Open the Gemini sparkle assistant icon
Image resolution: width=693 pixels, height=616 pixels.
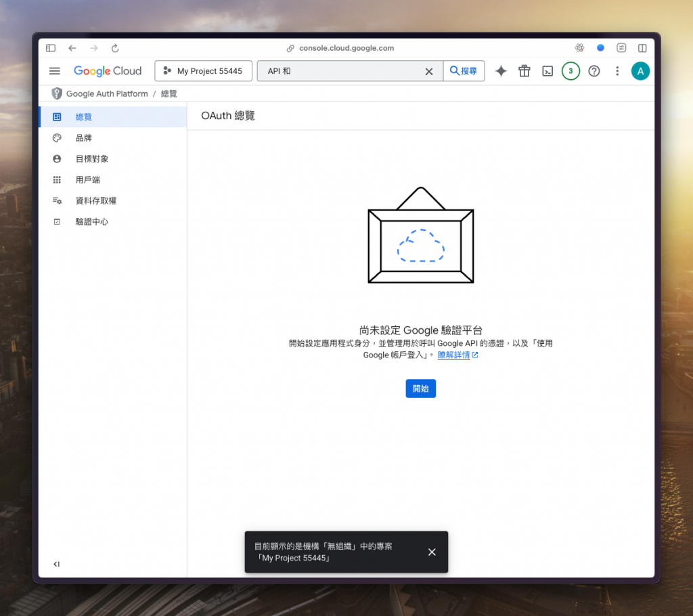pyautogui.click(x=501, y=71)
